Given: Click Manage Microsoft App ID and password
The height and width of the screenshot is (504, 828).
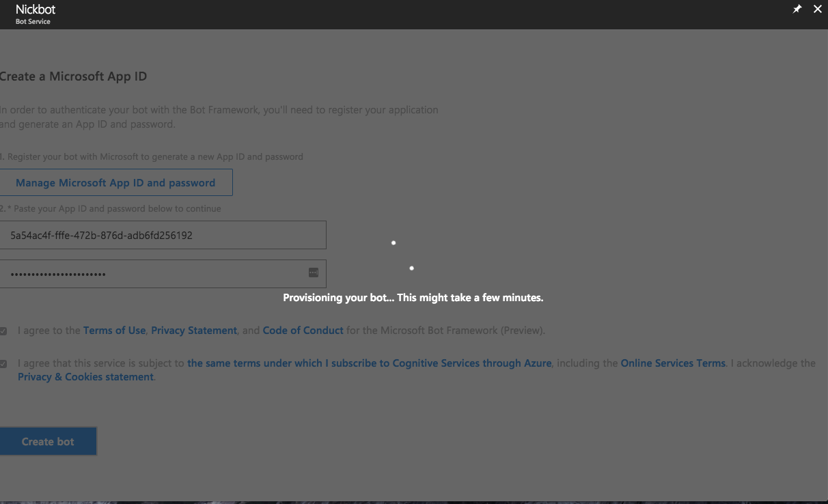Looking at the screenshot, I should [115, 183].
